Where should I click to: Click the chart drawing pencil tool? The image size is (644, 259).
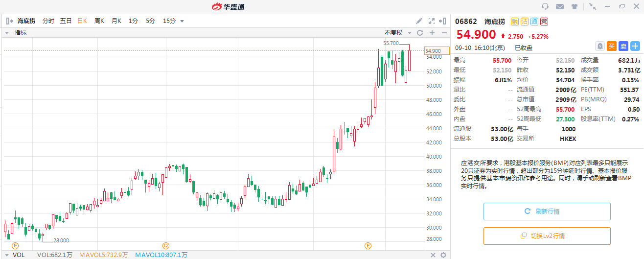419,21
